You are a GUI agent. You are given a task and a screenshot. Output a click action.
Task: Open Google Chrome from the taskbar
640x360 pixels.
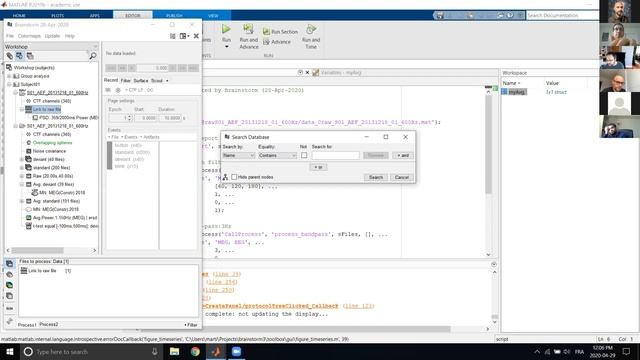point(195,351)
